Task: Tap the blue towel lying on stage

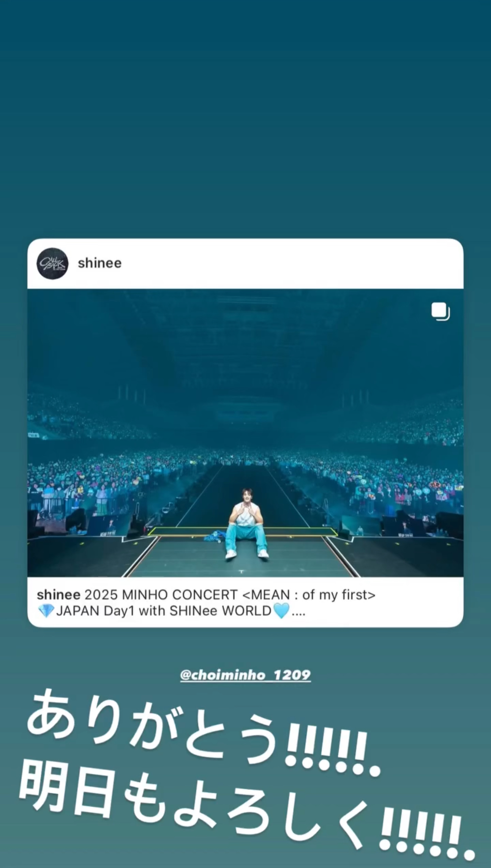Action: tap(216, 536)
